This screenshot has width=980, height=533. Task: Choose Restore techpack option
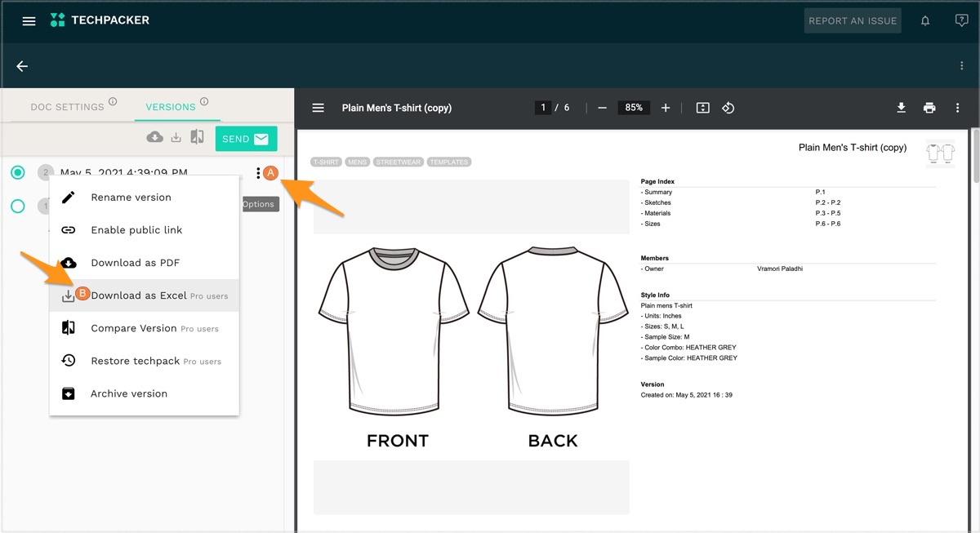coord(145,361)
